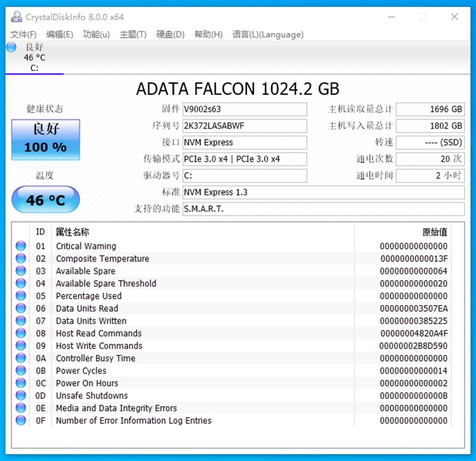Click the 46 °C temperature button
Image resolution: width=476 pixels, height=461 pixels.
(x=46, y=200)
